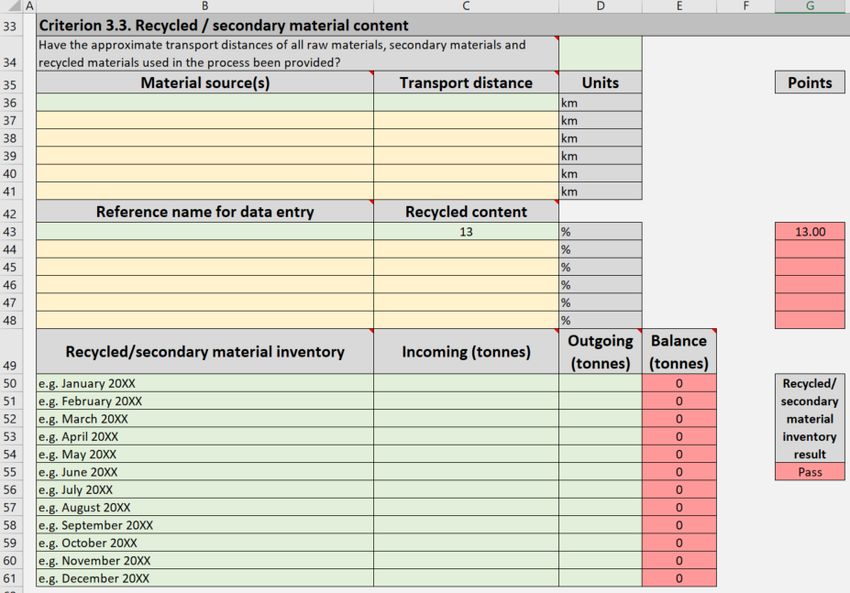
Task: Select column C header
Action: (x=466, y=6)
